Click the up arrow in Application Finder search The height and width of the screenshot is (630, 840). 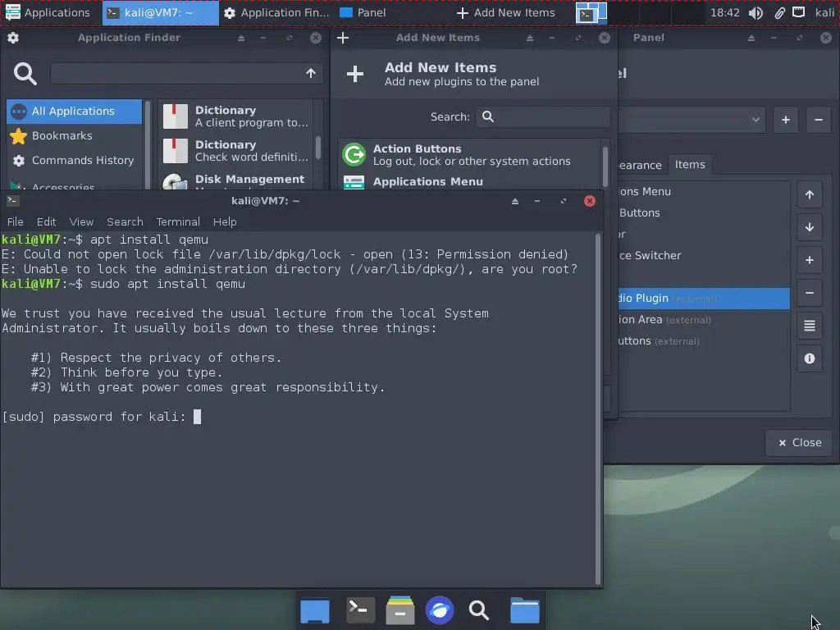[311, 73]
